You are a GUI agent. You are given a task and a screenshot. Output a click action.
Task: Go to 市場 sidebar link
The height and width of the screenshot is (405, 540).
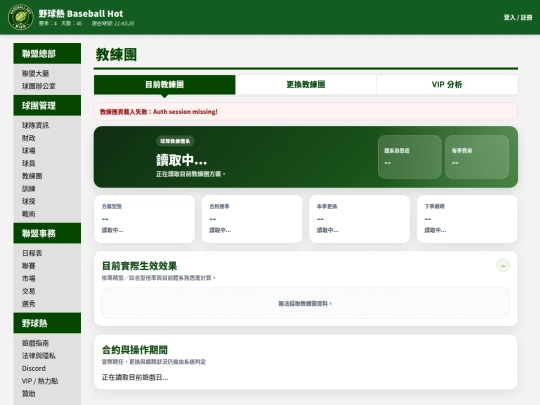pos(29,279)
